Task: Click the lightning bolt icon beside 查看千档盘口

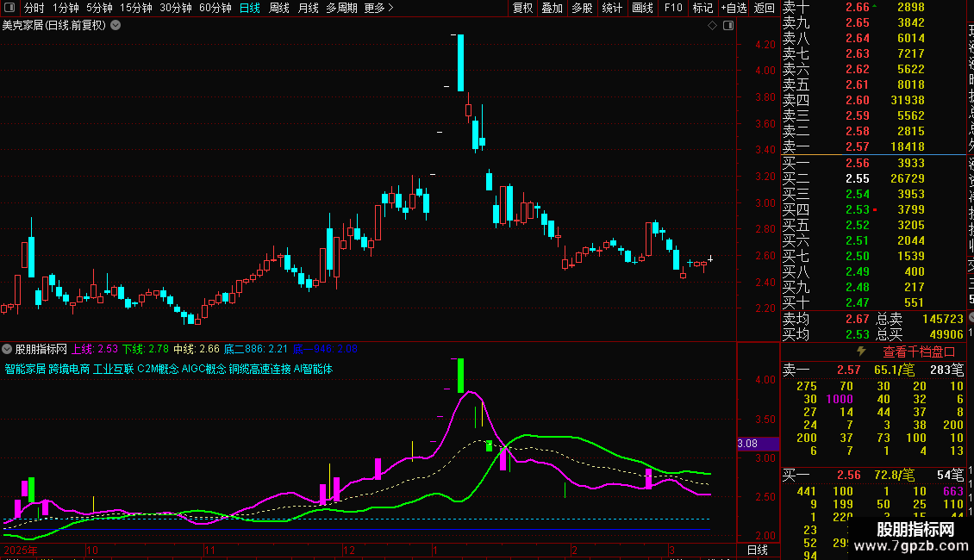Action: [x=861, y=352]
